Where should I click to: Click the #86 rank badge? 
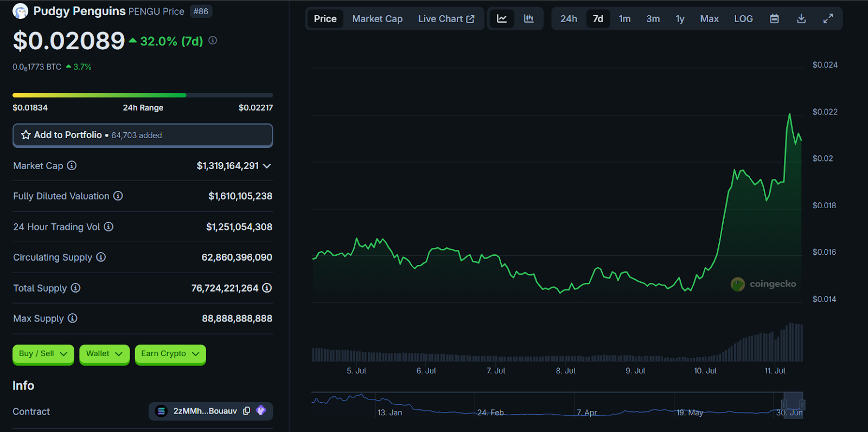click(201, 11)
